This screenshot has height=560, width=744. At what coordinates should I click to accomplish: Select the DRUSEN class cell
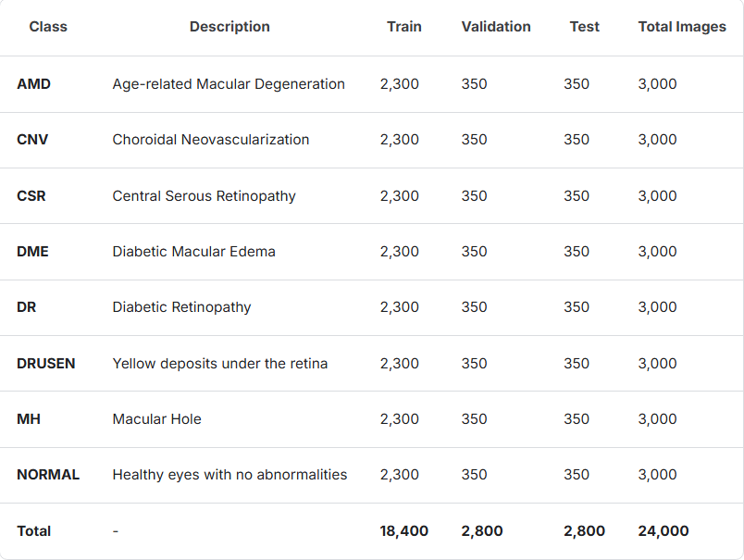(46, 364)
